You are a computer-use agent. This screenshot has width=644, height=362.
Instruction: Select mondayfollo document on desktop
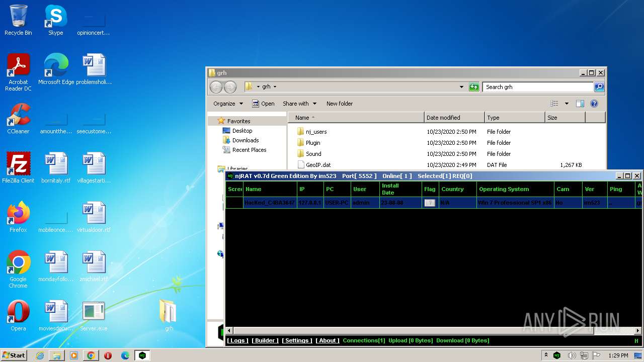[x=56, y=266]
